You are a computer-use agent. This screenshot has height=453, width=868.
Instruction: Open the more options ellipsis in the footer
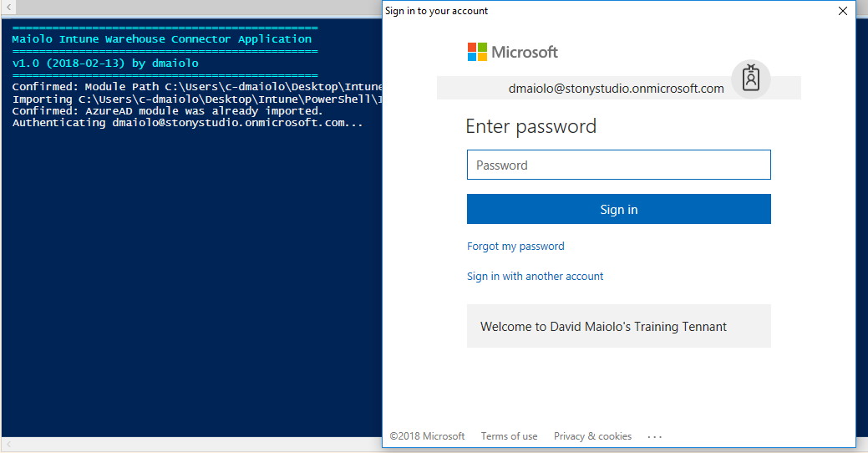(x=655, y=437)
